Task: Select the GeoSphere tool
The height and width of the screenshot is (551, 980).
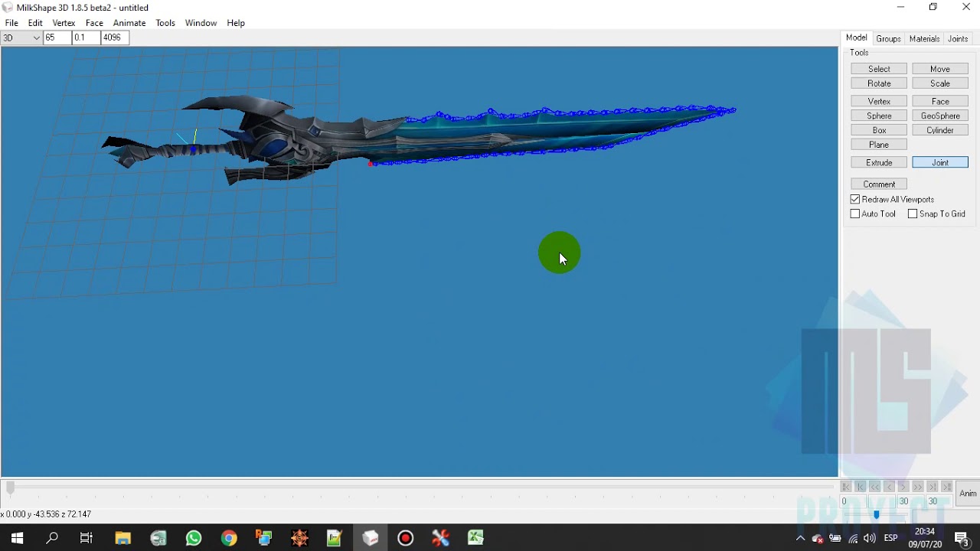Action: (940, 116)
